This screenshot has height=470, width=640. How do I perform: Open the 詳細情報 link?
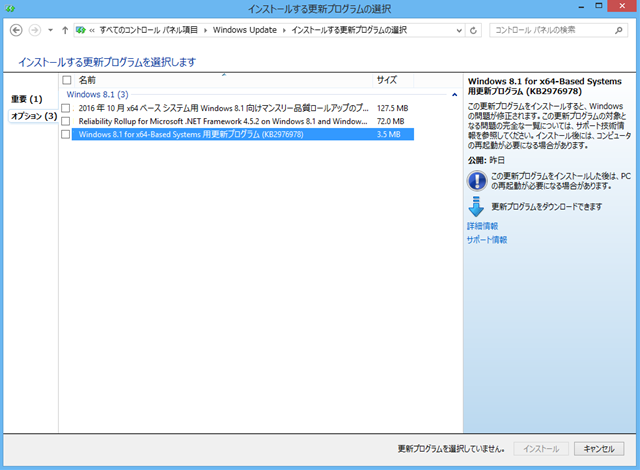(482, 226)
